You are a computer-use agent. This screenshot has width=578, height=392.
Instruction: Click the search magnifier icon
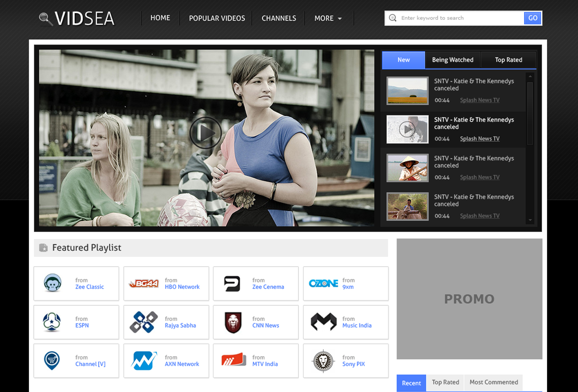point(392,18)
